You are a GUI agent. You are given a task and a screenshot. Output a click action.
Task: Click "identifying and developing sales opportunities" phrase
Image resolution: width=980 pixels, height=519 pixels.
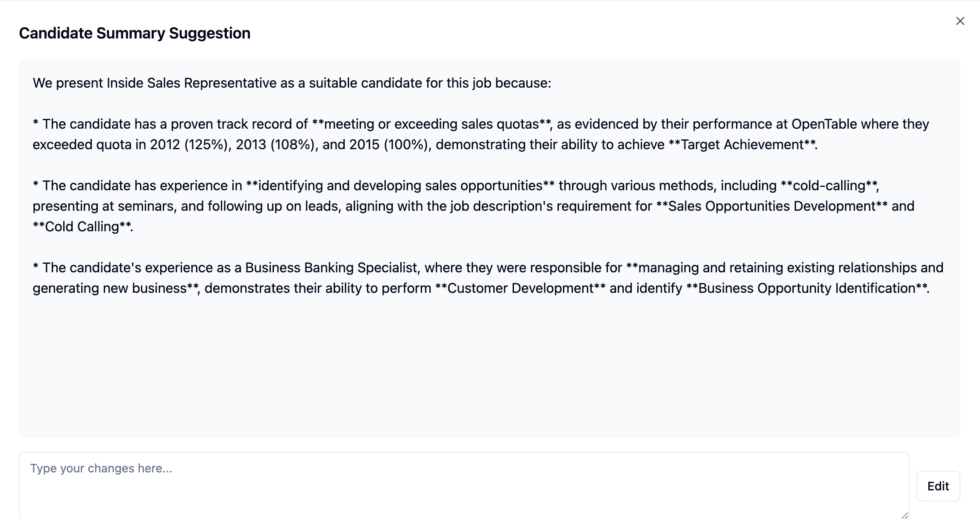tap(400, 186)
